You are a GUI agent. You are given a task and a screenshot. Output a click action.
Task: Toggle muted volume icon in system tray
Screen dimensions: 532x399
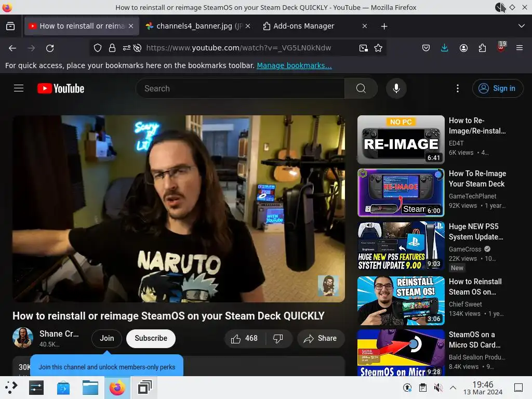tap(438, 388)
